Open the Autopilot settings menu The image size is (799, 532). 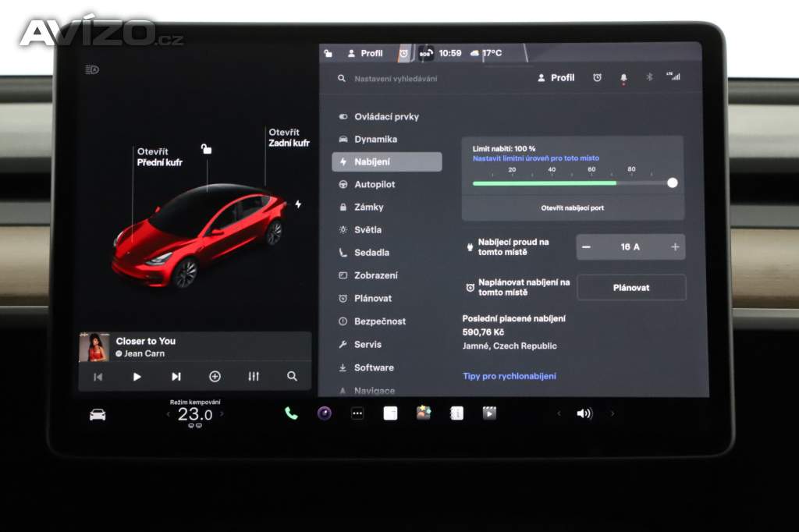375,185
